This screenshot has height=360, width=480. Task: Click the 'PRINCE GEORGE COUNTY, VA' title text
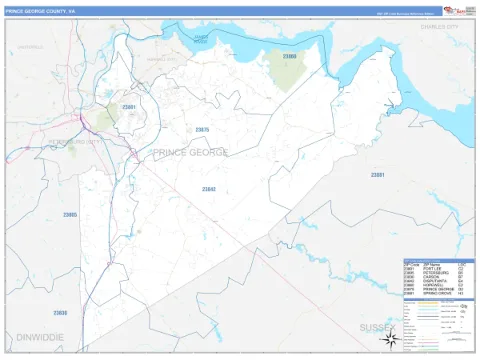(40, 11)
